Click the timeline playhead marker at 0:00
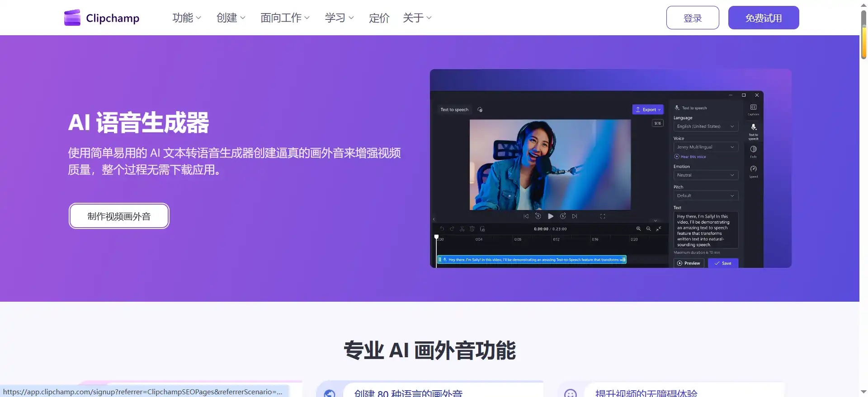The width and height of the screenshot is (868, 397). pyautogui.click(x=436, y=237)
